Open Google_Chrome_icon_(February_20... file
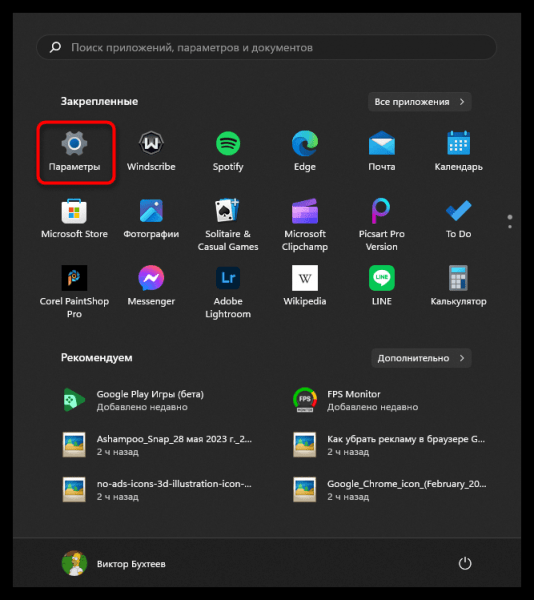 tap(391, 489)
